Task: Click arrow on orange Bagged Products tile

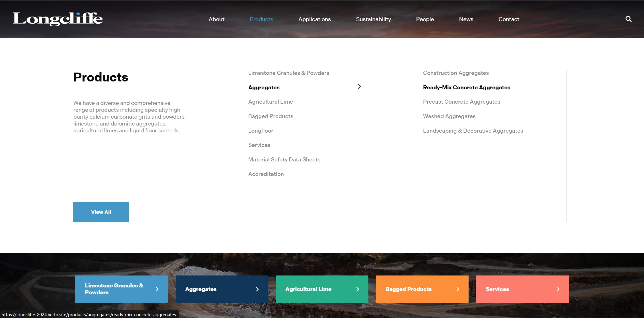Action: [458, 289]
